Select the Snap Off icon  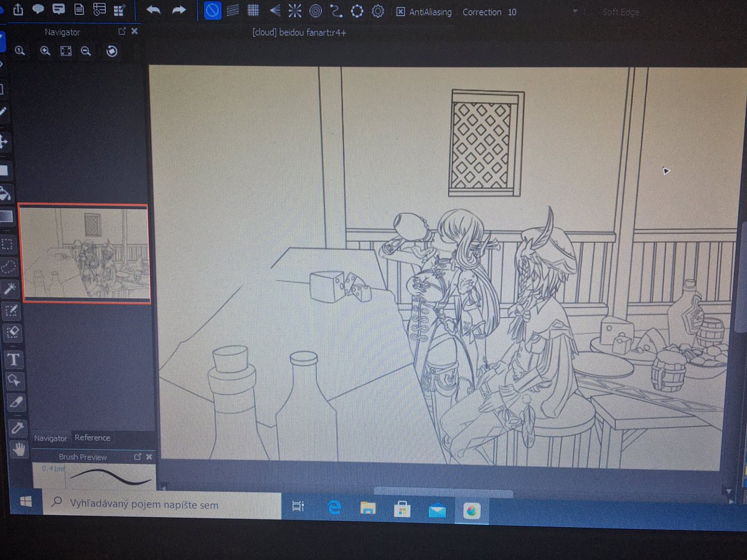(213, 11)
